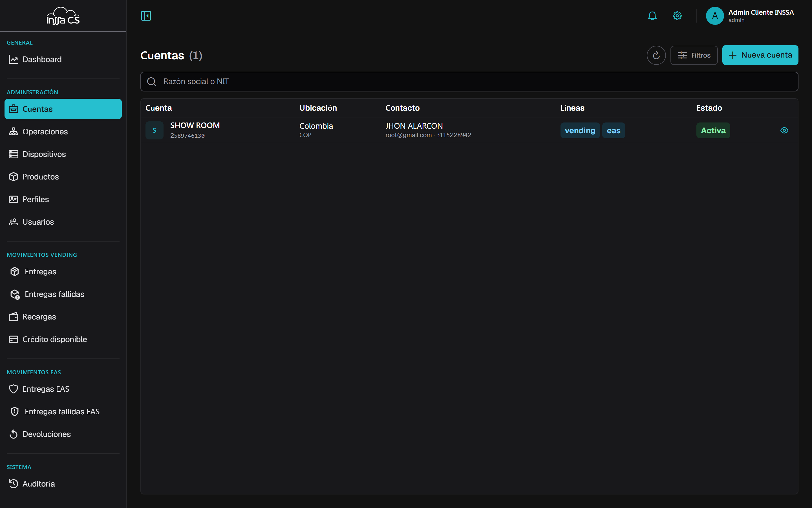812x508 pixels.
Task: Click the Entregas fallidas label
Action: 54,294
